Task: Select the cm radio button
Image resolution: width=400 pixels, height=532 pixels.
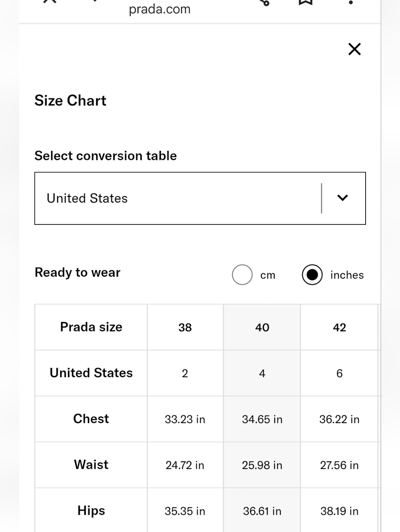Action: pyautogui.click(x=242, y=275)
